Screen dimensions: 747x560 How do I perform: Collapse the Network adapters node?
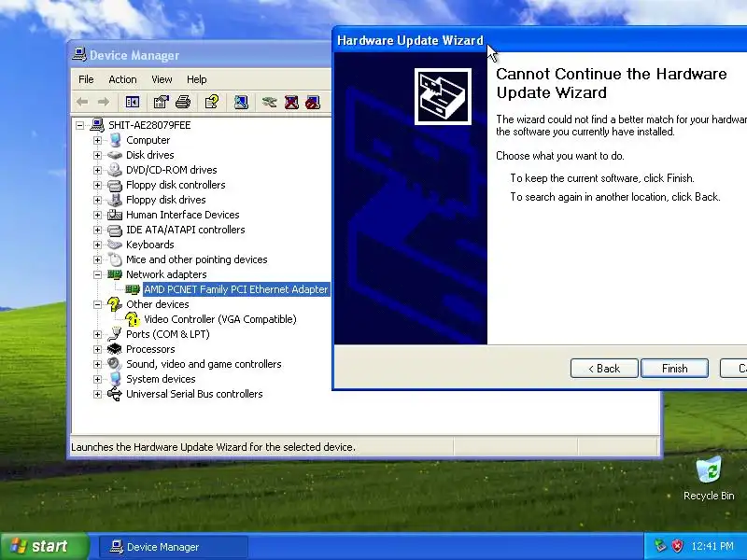point(97,274)
